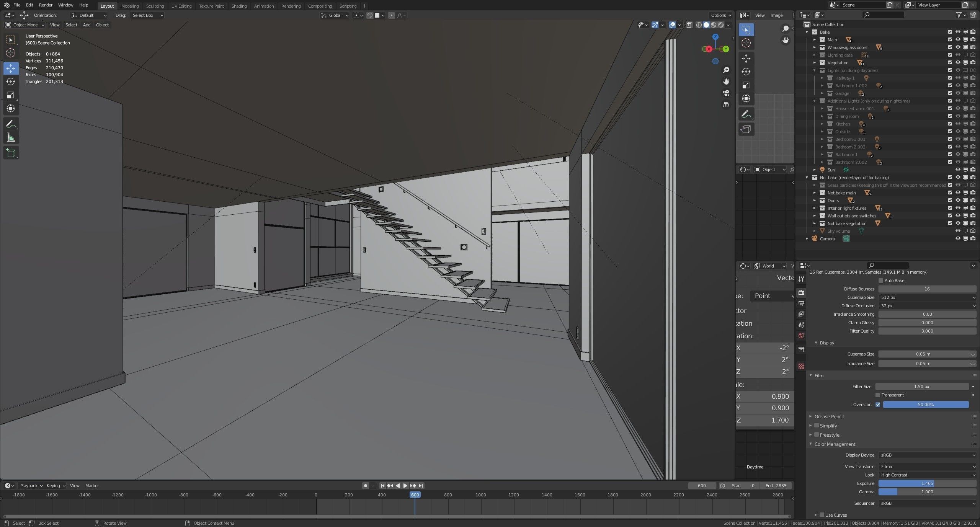The height and width of the screenshot is (527, 980).
Task: Click the outliner search field
Action: point(884,15)
